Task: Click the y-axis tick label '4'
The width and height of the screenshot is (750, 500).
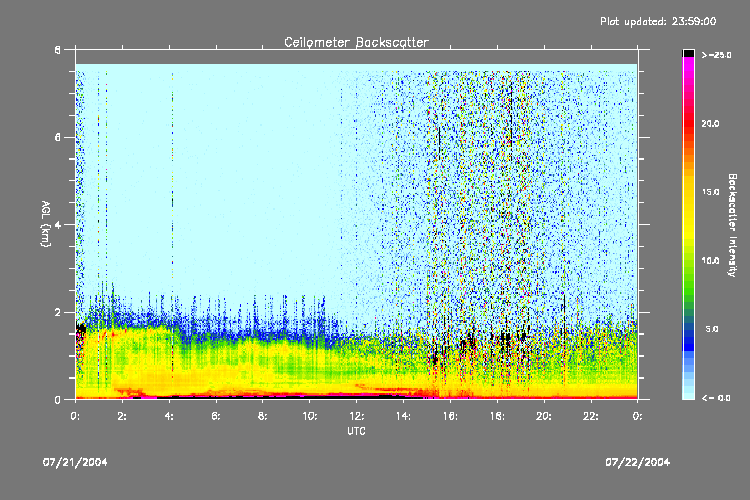Action: [58, 225]
